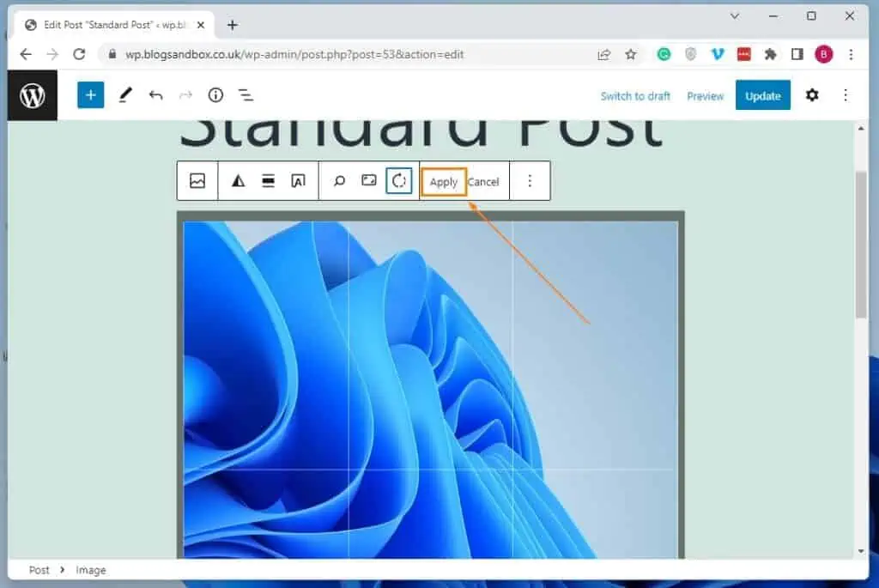879x588 pixels.
Task: Open the editor Options three-dot menu
Action: 846,95
